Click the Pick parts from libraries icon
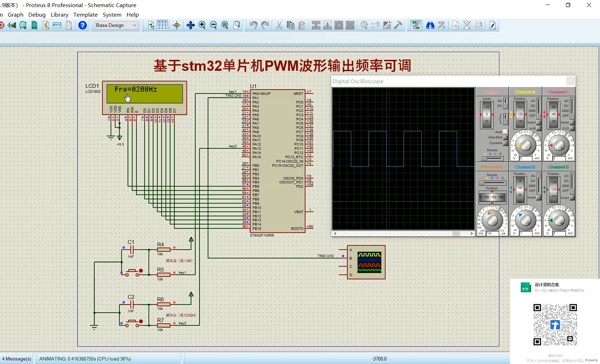Viewport: 600px width, 364px height. pos(364,25)
